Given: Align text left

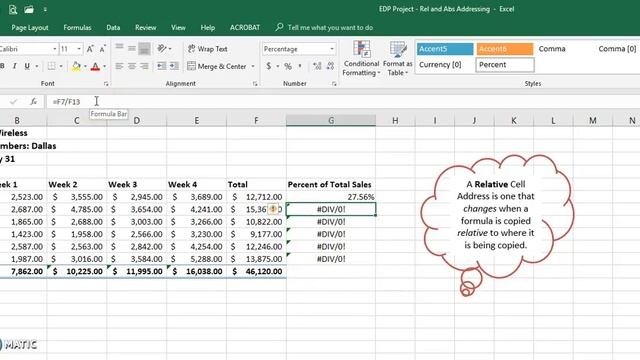Looking at the screenshot, I should pos(119,66).
